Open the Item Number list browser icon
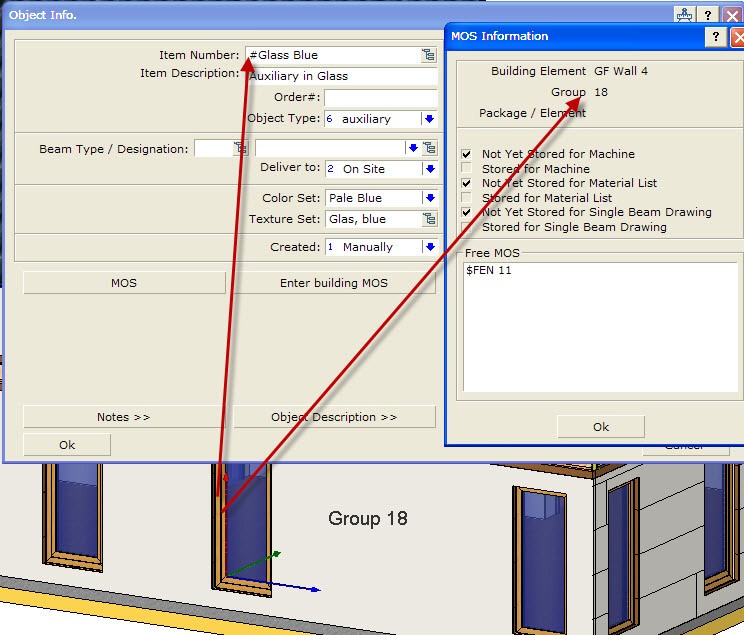 428,55
